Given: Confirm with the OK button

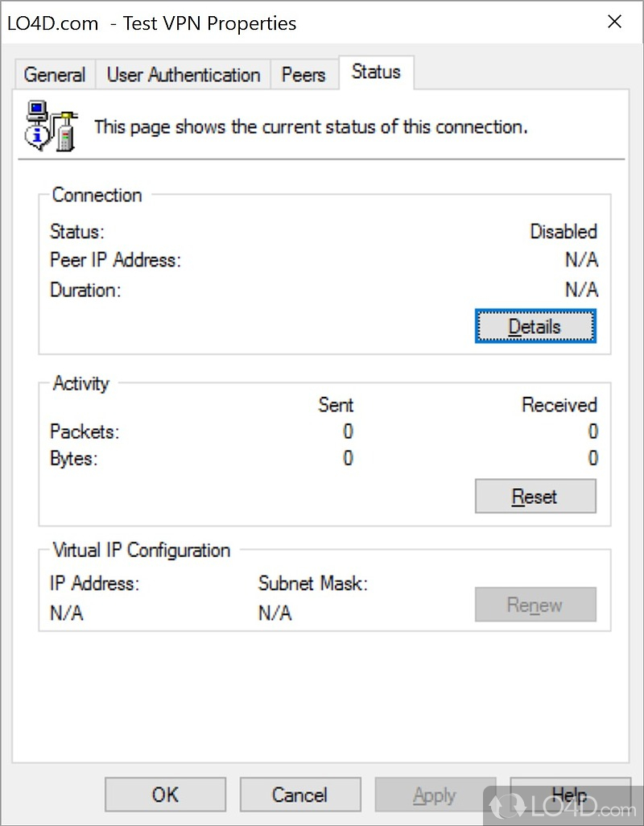Looking at the screenshot, I should coord(165,795).
